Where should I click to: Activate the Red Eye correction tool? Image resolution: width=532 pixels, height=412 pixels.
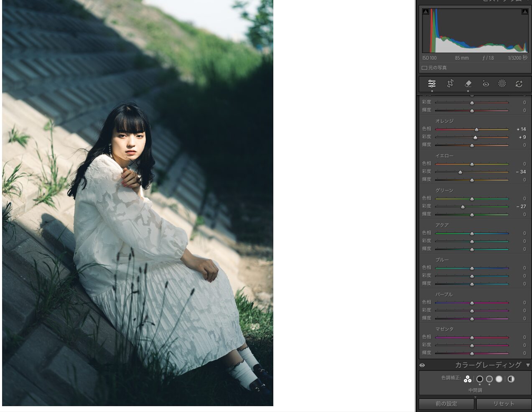point(485,84)
